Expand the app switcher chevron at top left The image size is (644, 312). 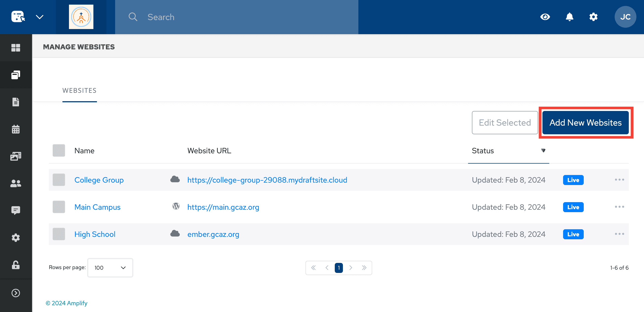pos(40,17)
